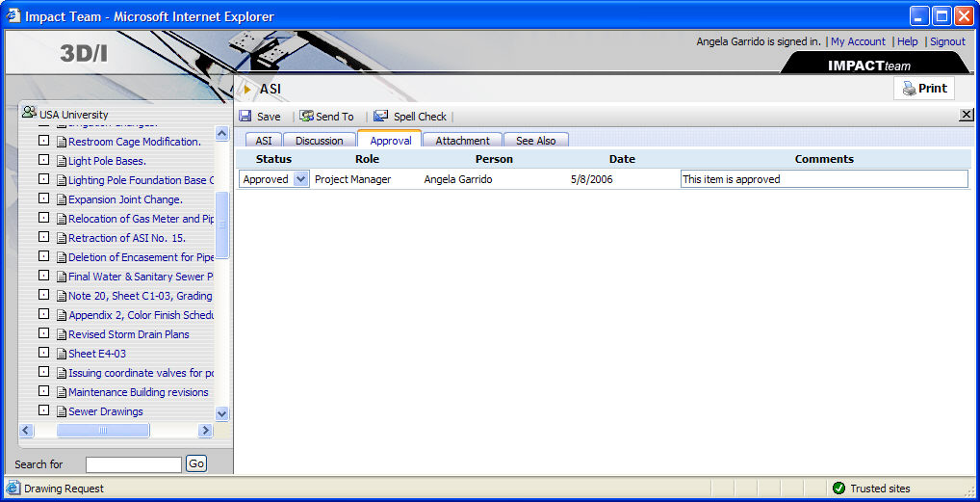Switch to the Discussion tab
980x502 pixels.
pos(319,141)
